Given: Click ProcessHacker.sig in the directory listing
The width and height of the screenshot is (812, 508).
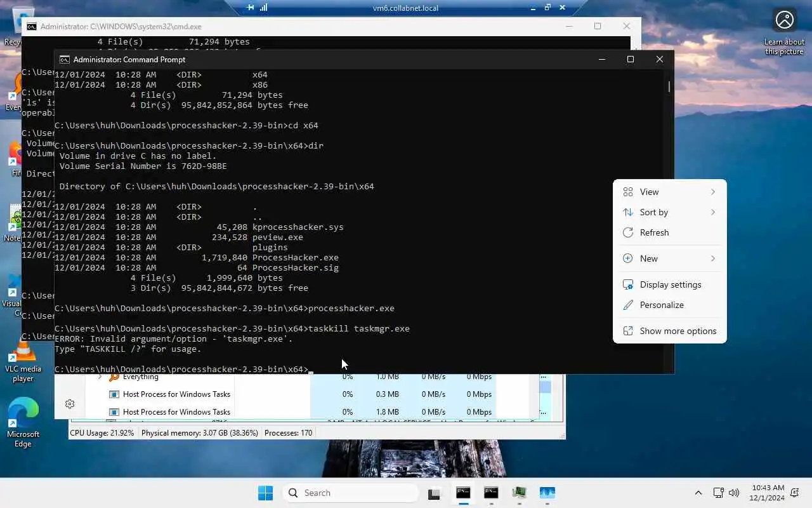Looking at the screenshot, I should tap(295, 267).
